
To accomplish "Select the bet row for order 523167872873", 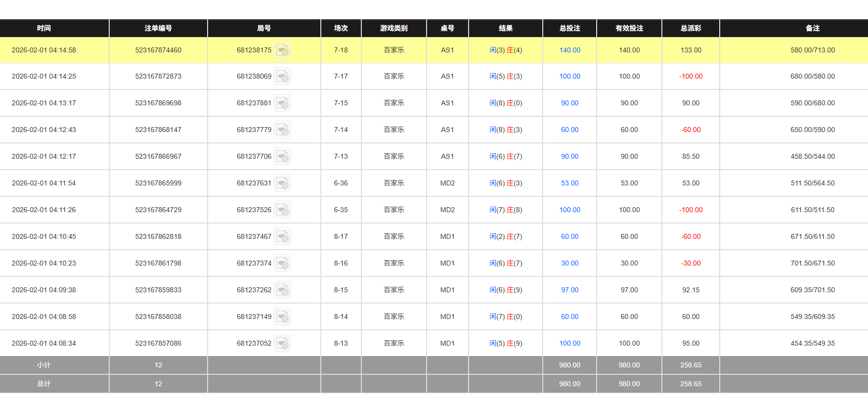I will coord(158,76).
